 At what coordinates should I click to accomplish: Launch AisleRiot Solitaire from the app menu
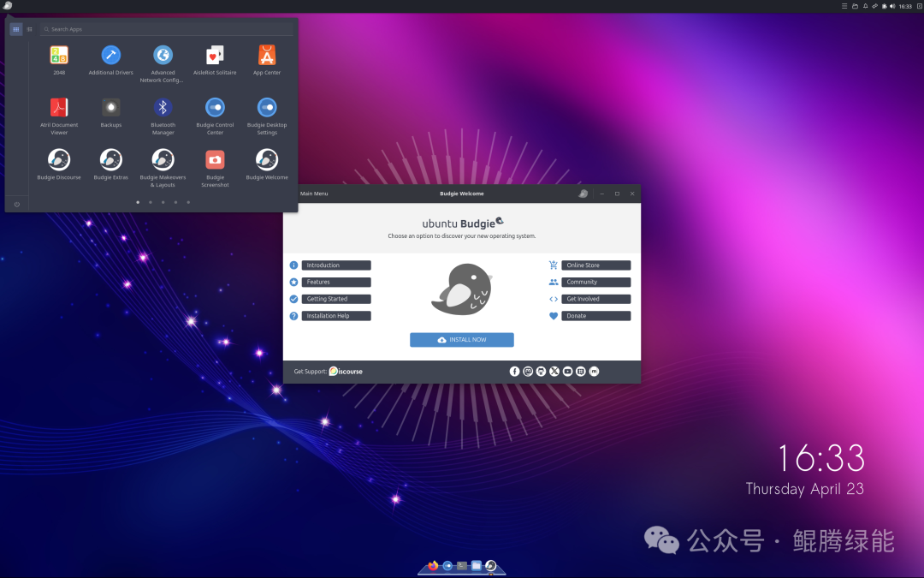215,54
